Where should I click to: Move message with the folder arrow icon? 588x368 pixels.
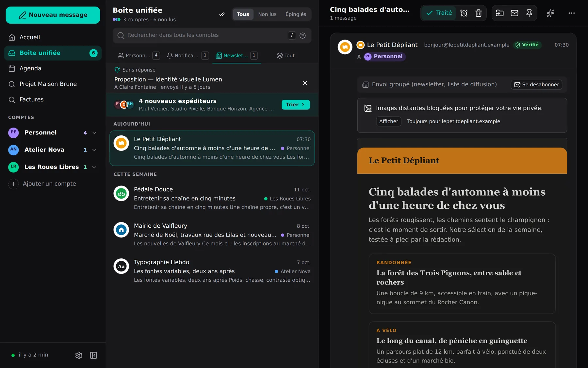pos(499,13)
